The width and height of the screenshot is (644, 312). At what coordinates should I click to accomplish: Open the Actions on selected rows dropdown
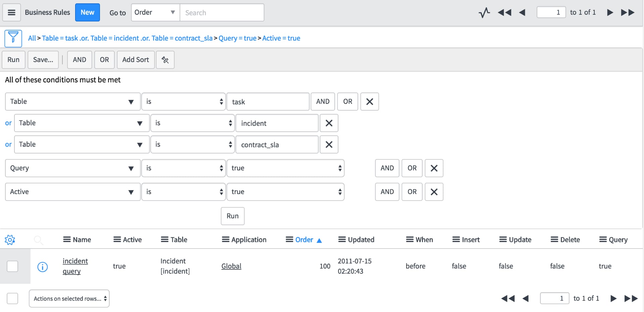(x=69, y=298)
